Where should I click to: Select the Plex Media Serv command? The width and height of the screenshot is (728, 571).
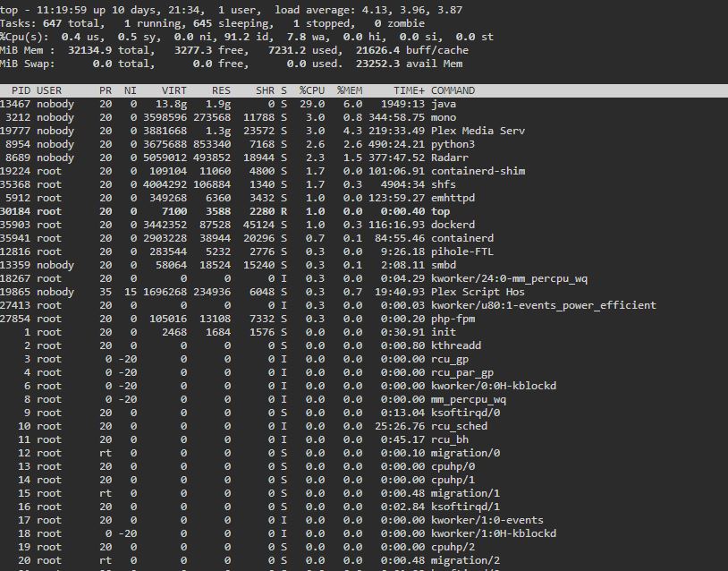coord(478,131)
